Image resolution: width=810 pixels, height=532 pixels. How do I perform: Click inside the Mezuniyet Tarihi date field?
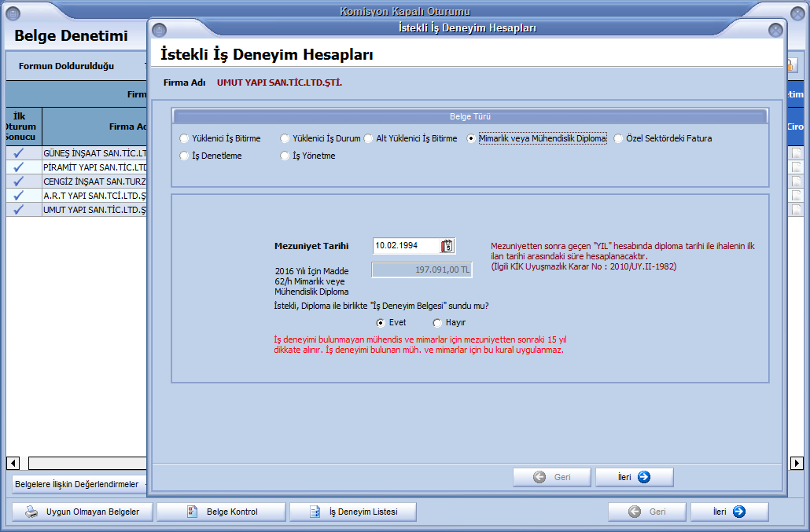(x=405, y=246)
